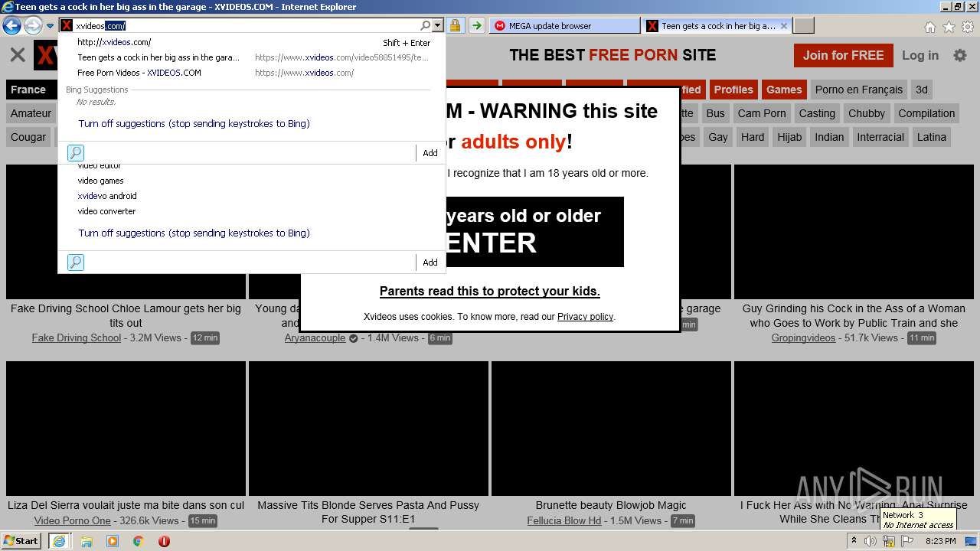Open the site settings gear icon
This screenshot has width=980, height=551.
(x=959, y=55)
